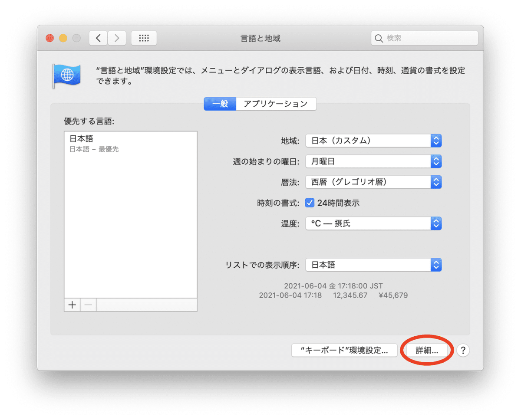Click the forward navigation arrow
Viewport: 521px width, 420px height.
pos(117,38)
